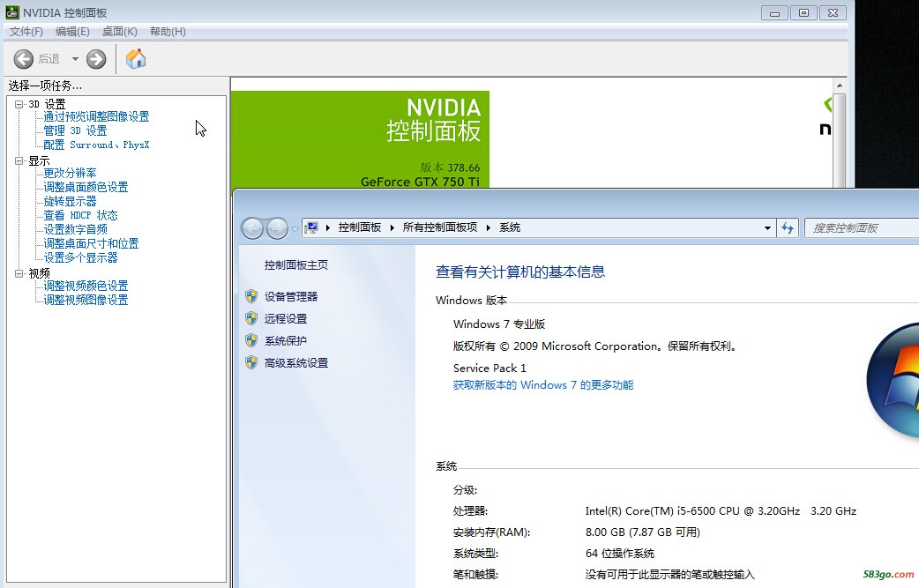Select 通过预览调整图像设置 task
Image resolution: width=919 pixels, height=588 pixels.
click(x=96, y=116)
